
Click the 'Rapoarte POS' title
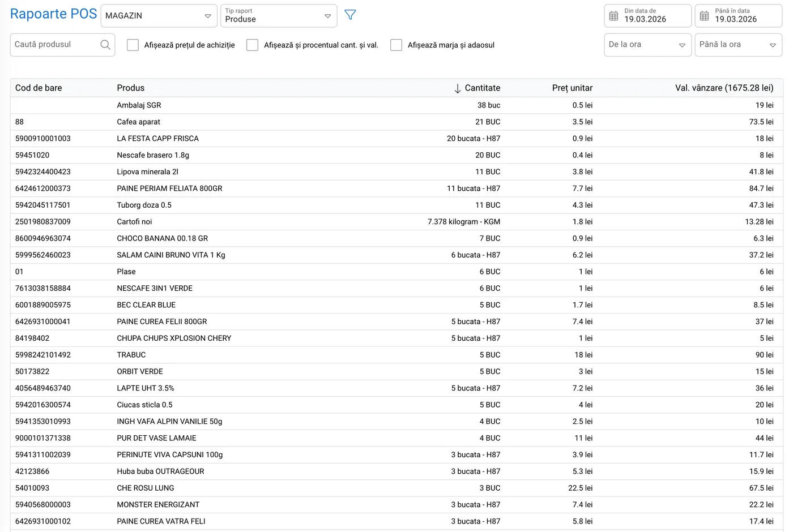[x=54, y=14]
